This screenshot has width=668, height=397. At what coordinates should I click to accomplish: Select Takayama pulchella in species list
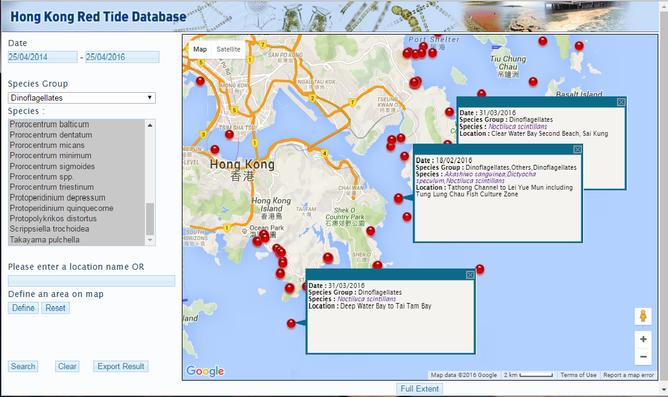click(x=77, y=239)
